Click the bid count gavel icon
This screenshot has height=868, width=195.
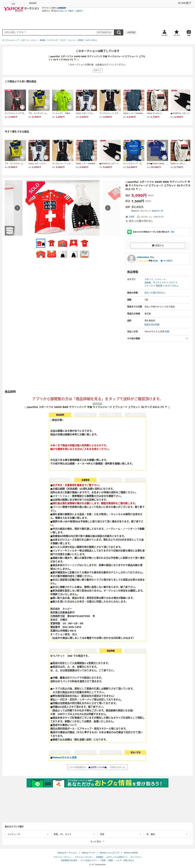pyautogui.click(x=127, y=217)
